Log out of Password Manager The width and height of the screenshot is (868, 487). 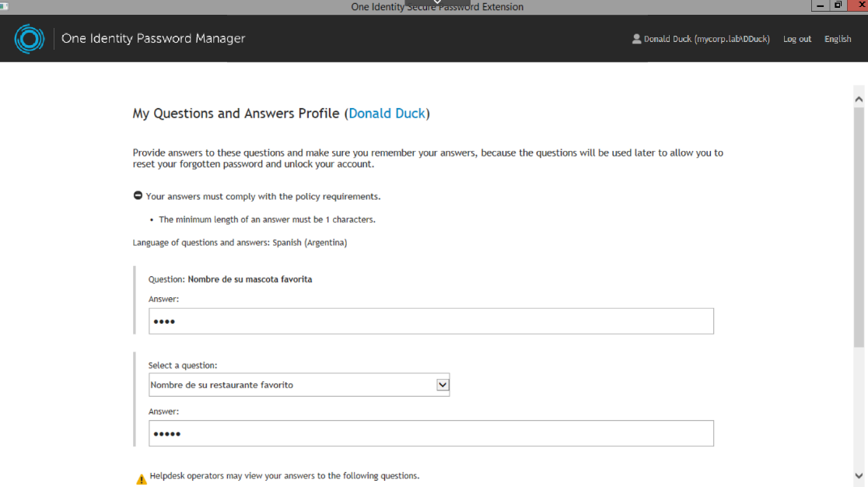tap(797, 39)
